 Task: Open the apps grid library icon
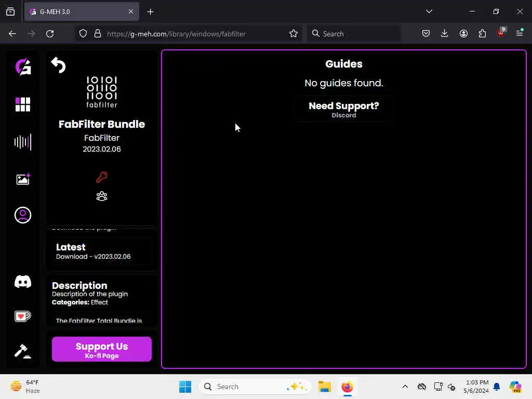point(23,104)
